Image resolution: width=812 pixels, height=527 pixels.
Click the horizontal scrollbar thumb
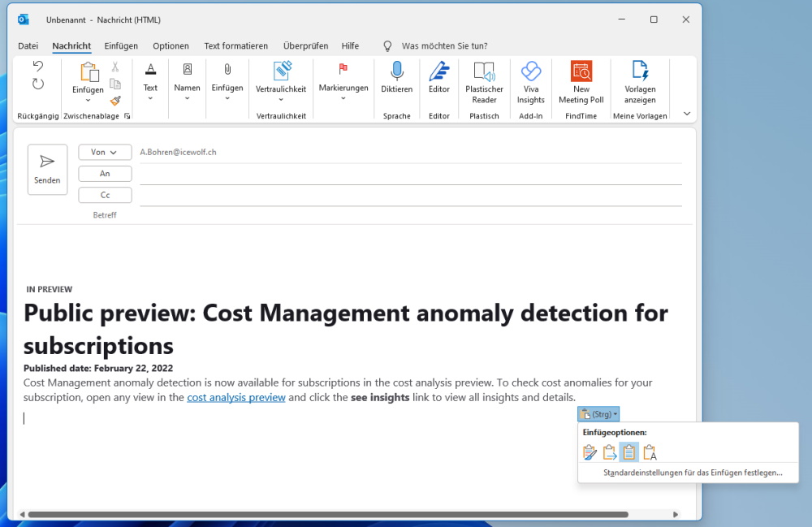pyautogui.click(x=328, y=515)
